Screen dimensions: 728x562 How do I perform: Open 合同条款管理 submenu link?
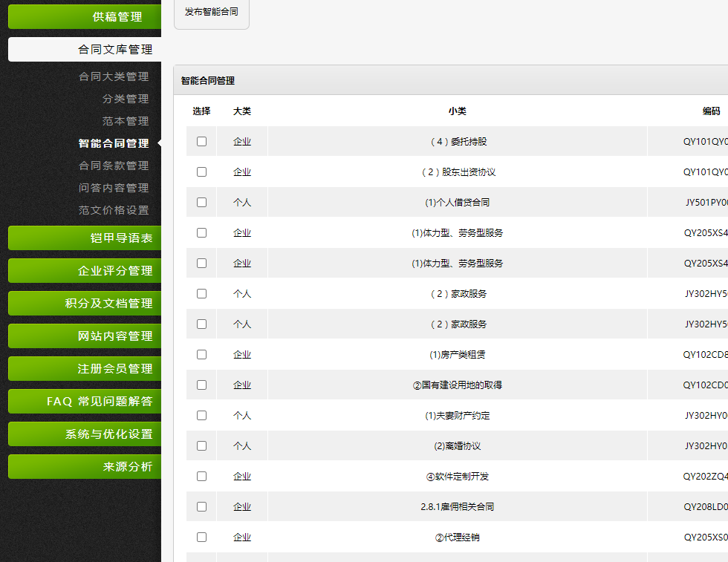[x=113, y=166]
